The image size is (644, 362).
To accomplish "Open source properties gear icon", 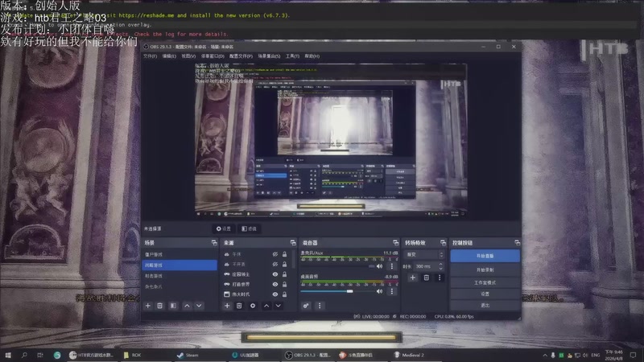I will coord(253,306).
